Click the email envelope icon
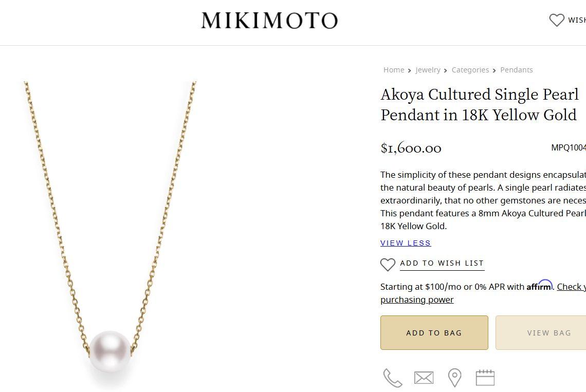 (x=424, y=378)
